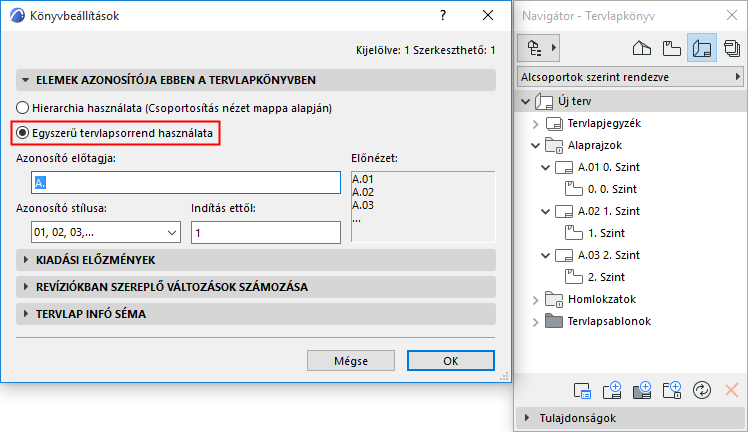Image resolution: width=748 pixels, height=432 pixels.
Task: Open 'Alcsoportok szerint rendezve' sorting menu
Action: 630,76
